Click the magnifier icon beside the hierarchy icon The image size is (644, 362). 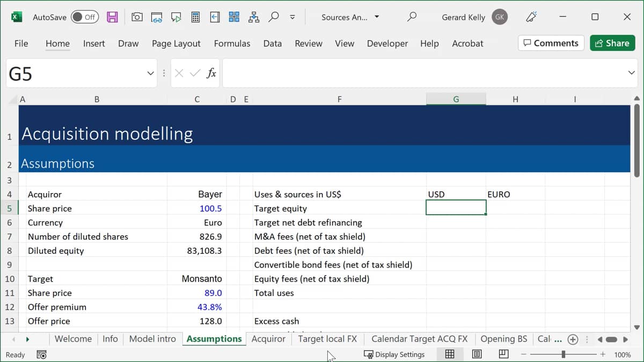pos(274,17)
